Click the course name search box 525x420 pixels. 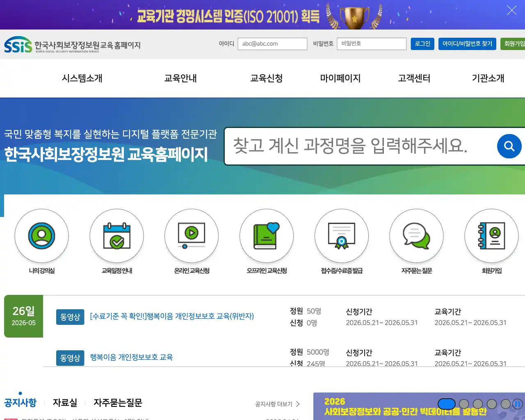click(x=361, y=146)
